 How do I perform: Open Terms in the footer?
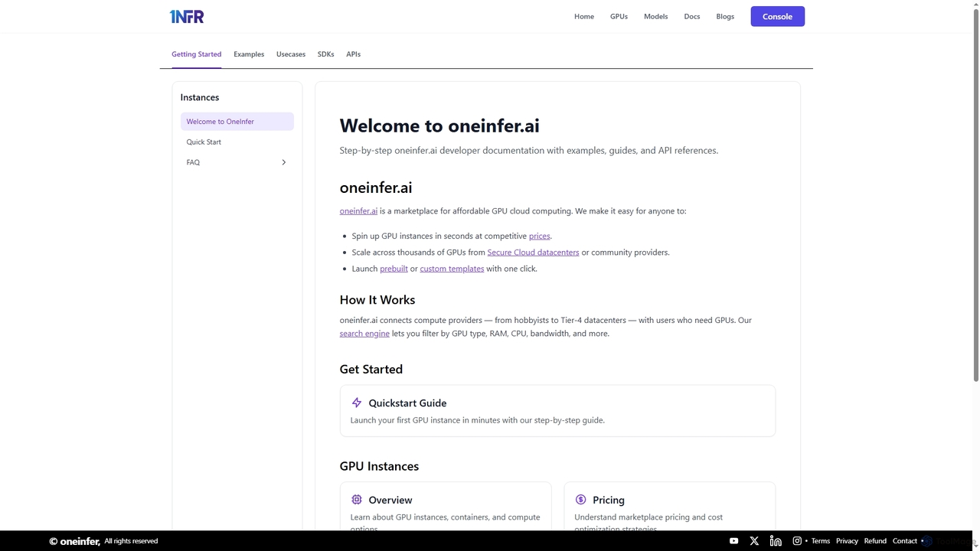pos(820,541)
